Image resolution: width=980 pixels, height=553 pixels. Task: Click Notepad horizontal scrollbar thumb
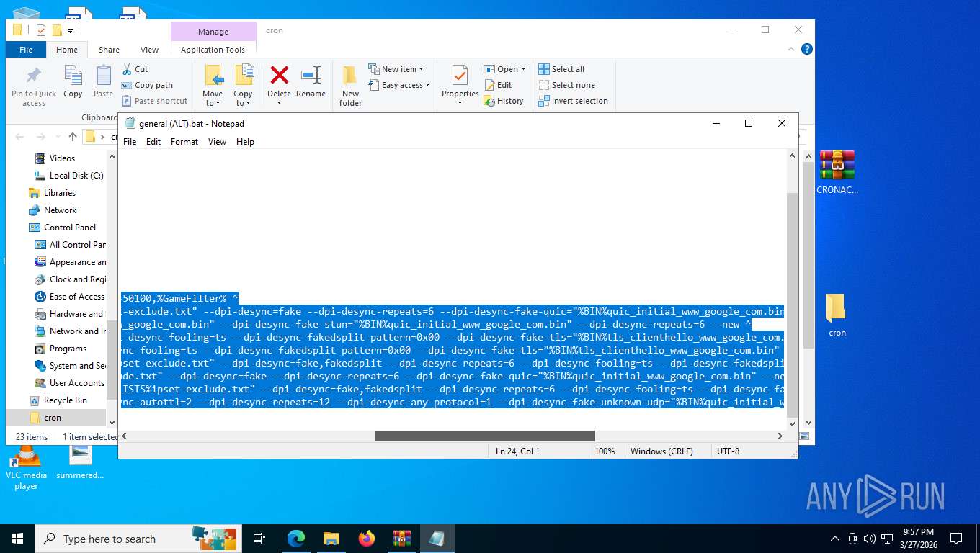tap(484, 436)
